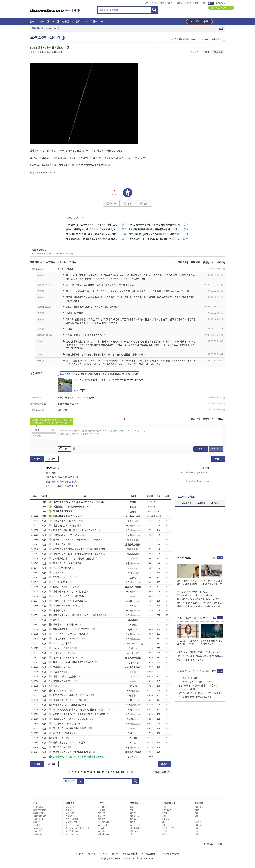Sort comments by 답글순
255x868 pixels.
72,263
